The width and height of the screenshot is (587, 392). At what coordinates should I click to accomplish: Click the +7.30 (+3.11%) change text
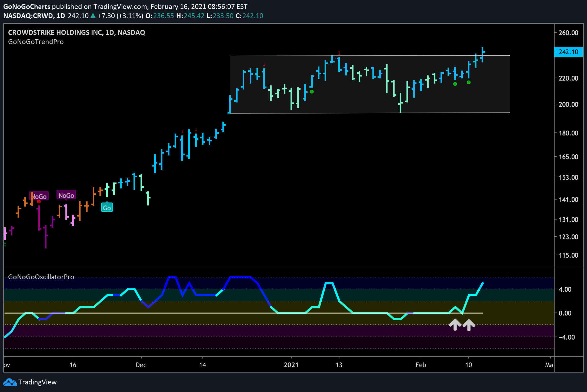pos(120,16)
